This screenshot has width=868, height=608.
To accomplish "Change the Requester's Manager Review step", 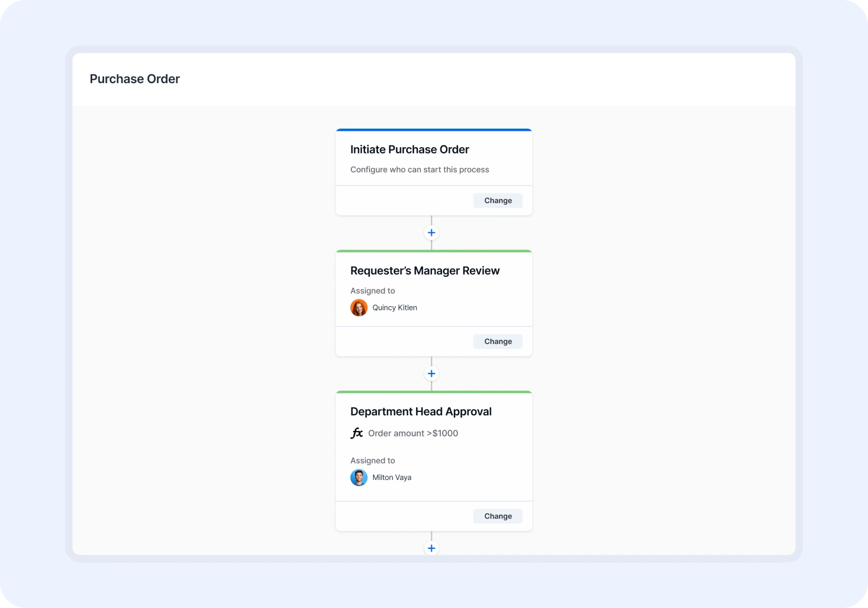I will [498, 341].
